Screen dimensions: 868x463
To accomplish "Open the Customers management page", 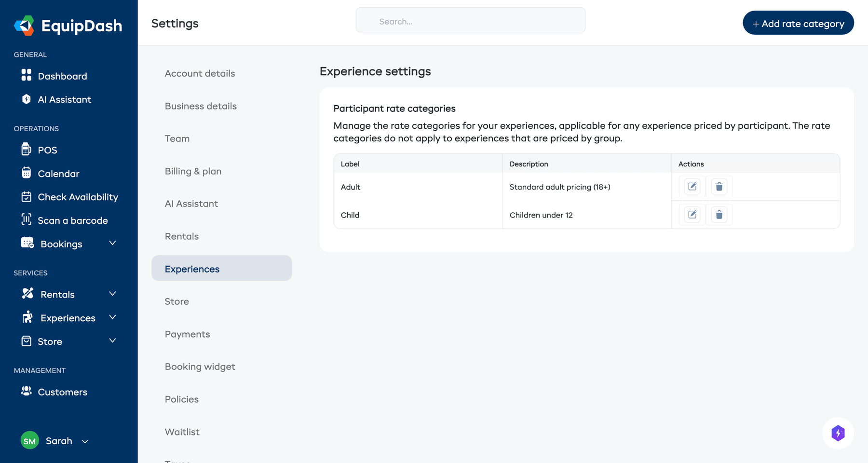I will click(62, 392).
